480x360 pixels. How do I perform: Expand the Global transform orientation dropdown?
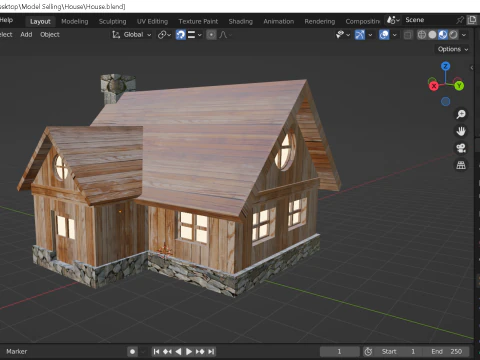[x=132, y=35]
